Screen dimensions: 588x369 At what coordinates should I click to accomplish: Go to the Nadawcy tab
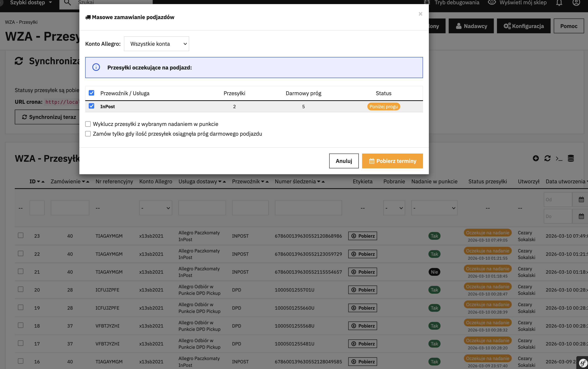tap(471, 26)
